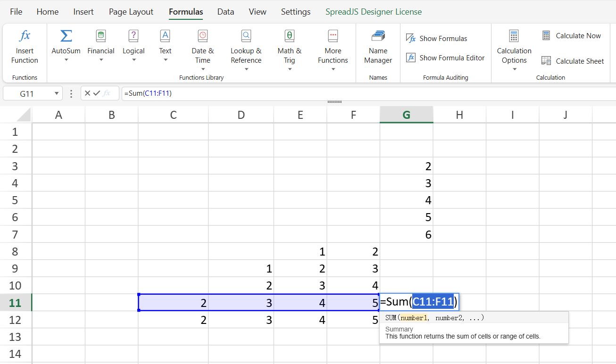Switch to the Insert tab

pos(83,12)
